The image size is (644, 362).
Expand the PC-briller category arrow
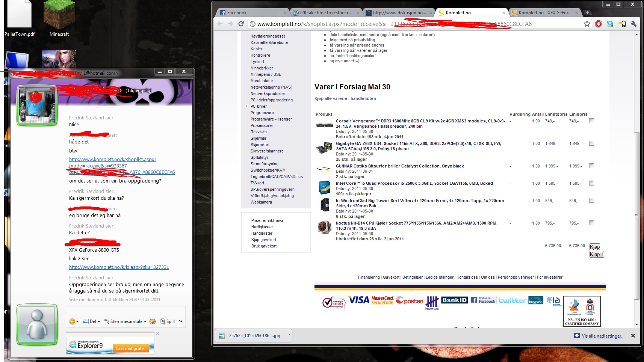tap(246, 106)
